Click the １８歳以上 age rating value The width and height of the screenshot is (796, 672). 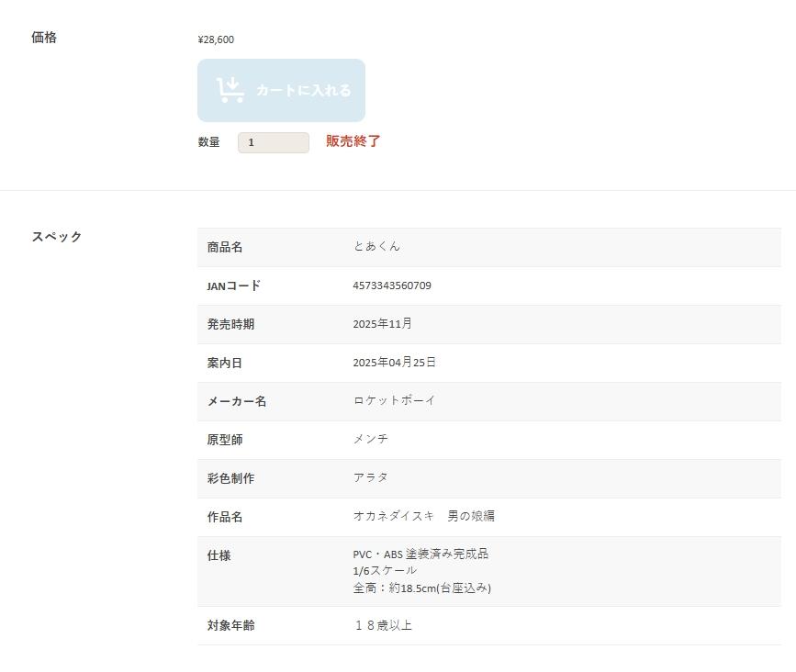(x=383, y=625)
